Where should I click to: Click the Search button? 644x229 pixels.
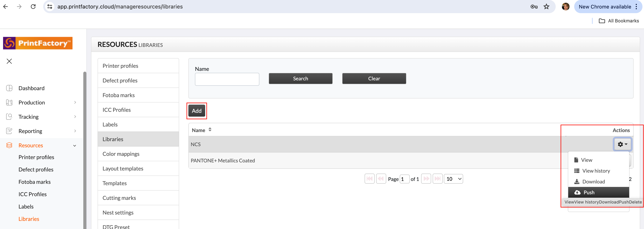point(300,79)
